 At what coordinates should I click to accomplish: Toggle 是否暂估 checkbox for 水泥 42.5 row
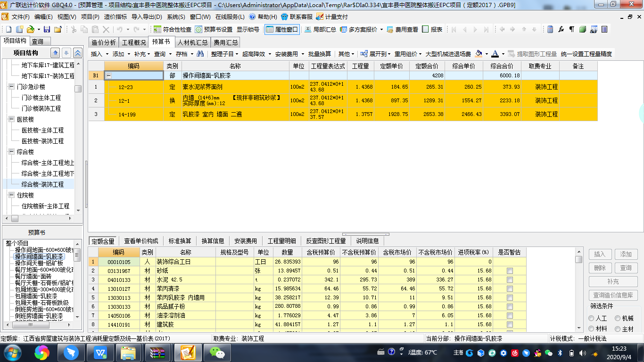point(510,280)
